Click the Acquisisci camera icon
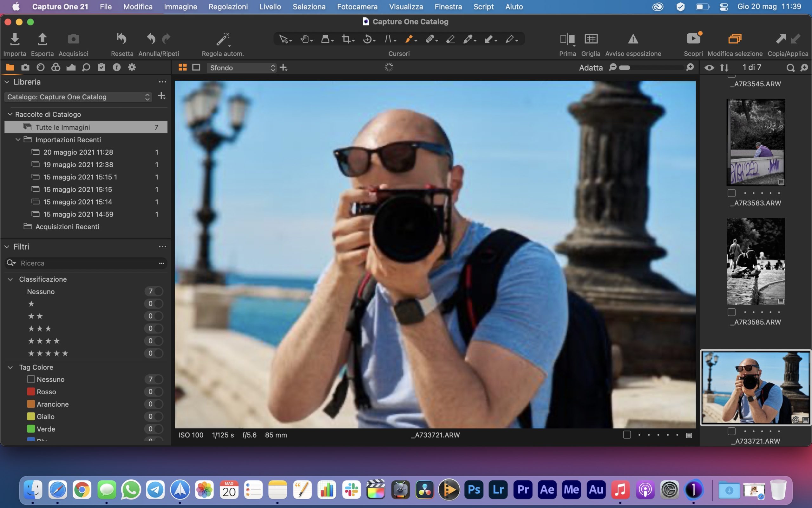 pyautogui.click(x=73, y=39)
